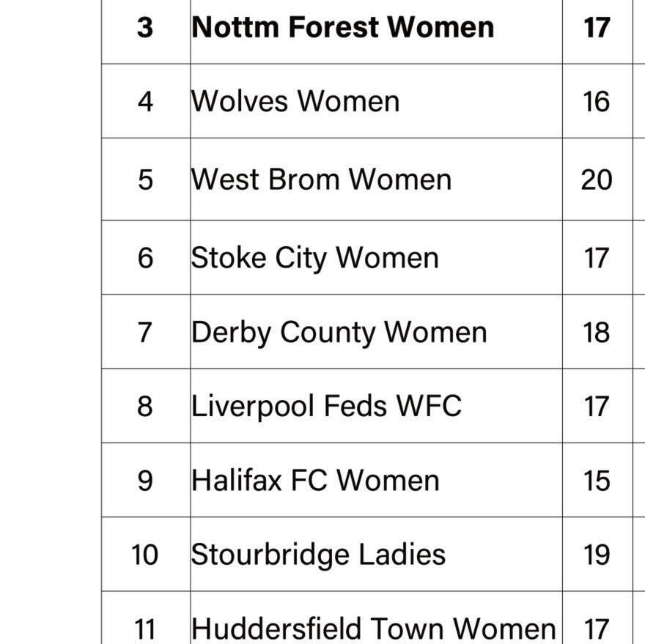Image resolution: width=645 pixels, height=644 pixels.
Task: Click the Liverpool Feds WFC entry
Action: click(x=326, y=407)
